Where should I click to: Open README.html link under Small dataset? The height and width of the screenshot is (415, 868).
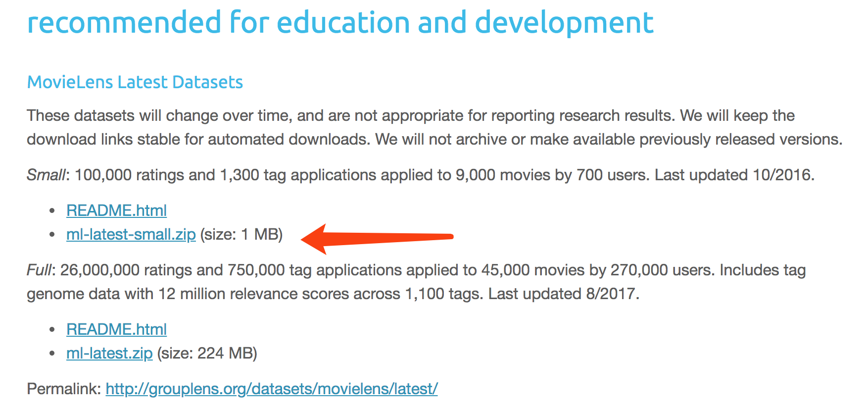(x=116, y=210)
